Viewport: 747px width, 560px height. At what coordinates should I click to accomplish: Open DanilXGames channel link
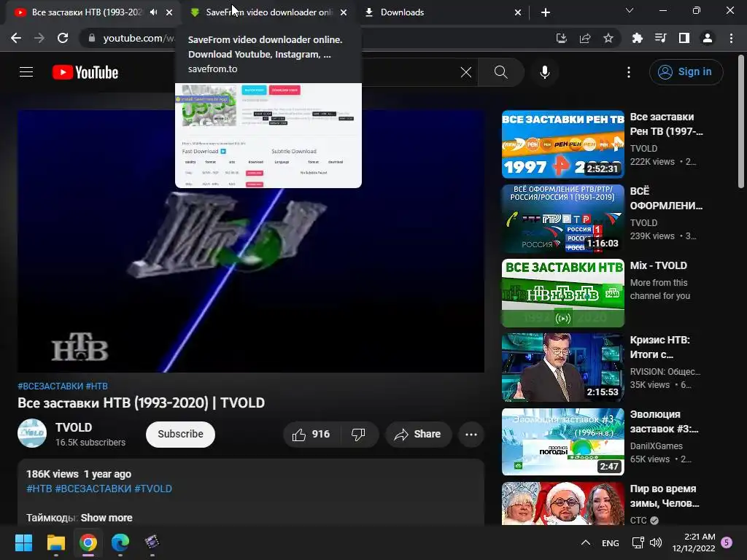(656, 446)
